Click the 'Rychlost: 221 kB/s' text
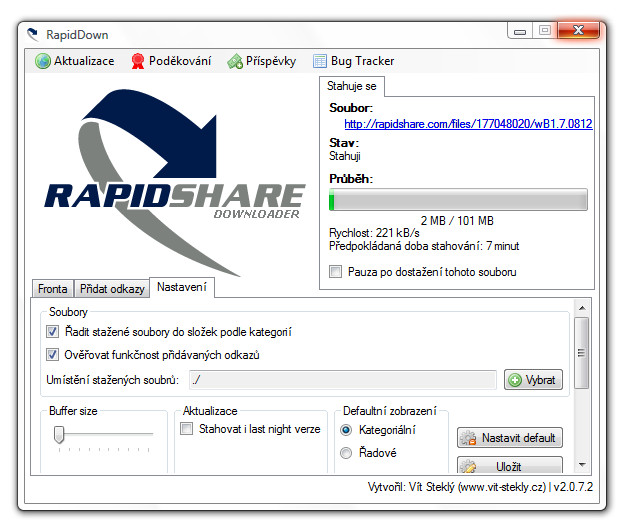 (x=374, y=233)
